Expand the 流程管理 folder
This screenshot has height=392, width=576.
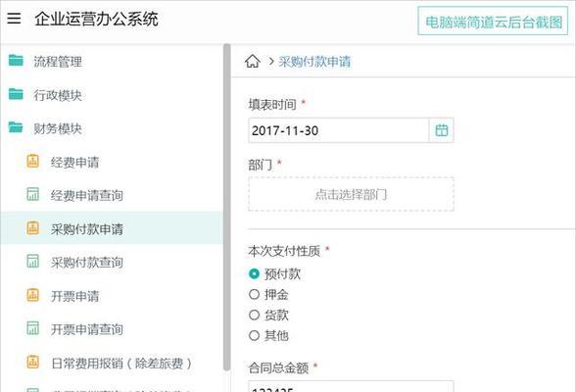pos(58,62)
